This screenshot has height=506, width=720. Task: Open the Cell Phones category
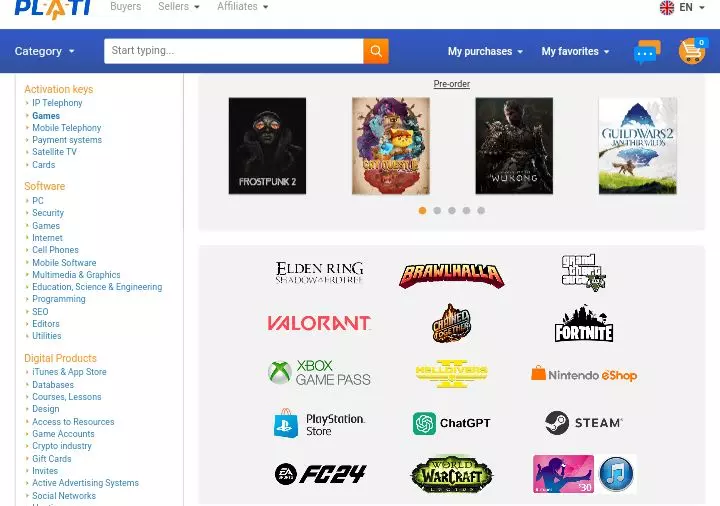[x=55, y=249]
